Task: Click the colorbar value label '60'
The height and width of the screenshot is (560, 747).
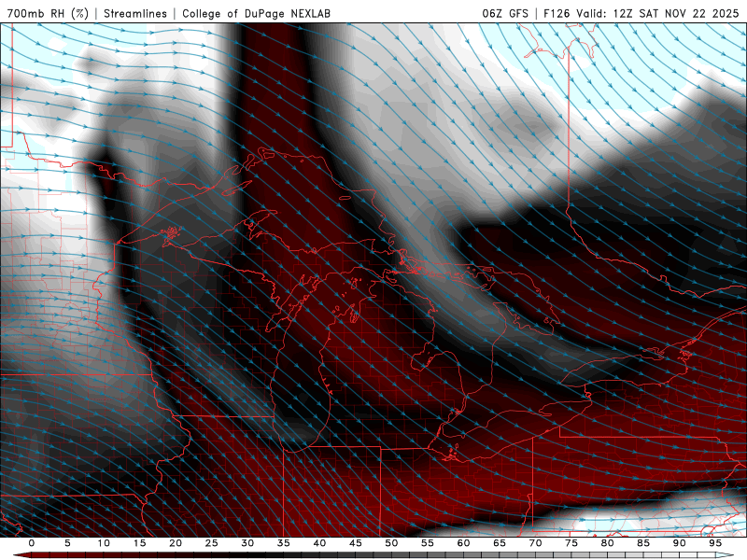Action: tap(463, 543)
